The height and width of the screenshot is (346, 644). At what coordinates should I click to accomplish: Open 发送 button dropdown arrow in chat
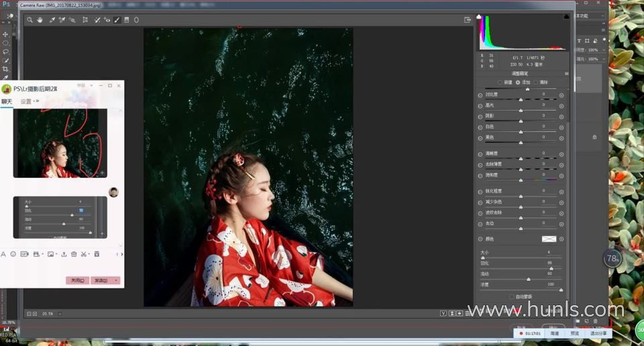(116, 280)
